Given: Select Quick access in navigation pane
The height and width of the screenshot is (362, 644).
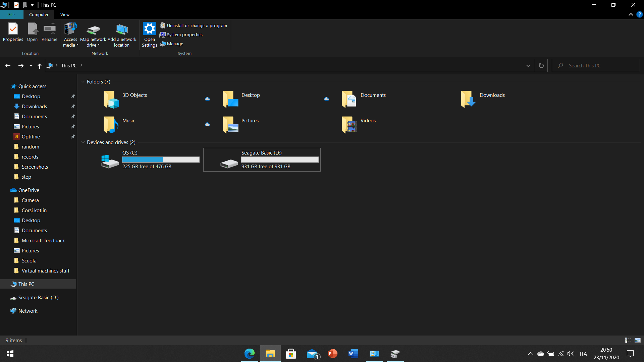Looking at the screenshot, I should 32,86.
